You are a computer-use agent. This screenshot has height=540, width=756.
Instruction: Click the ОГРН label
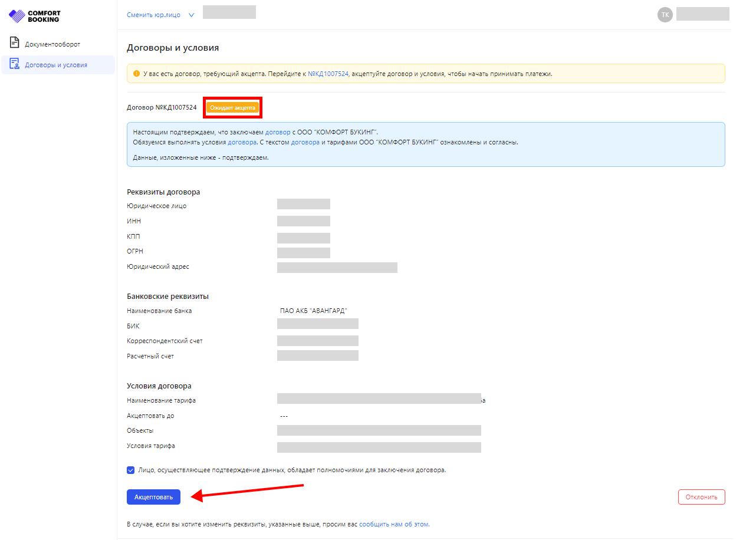point(135,252)
